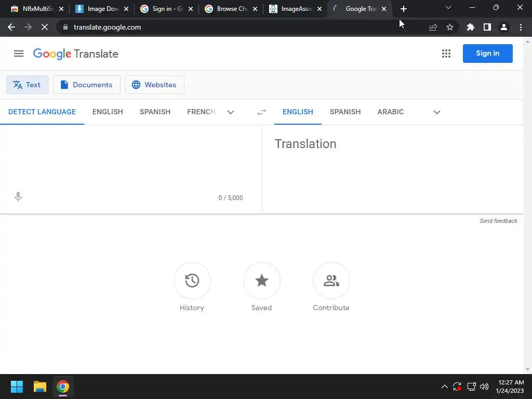Open the Google apps grid
The width and height of the screenshot is (532, 399).
pyautogui.click(x=446, y=54)
